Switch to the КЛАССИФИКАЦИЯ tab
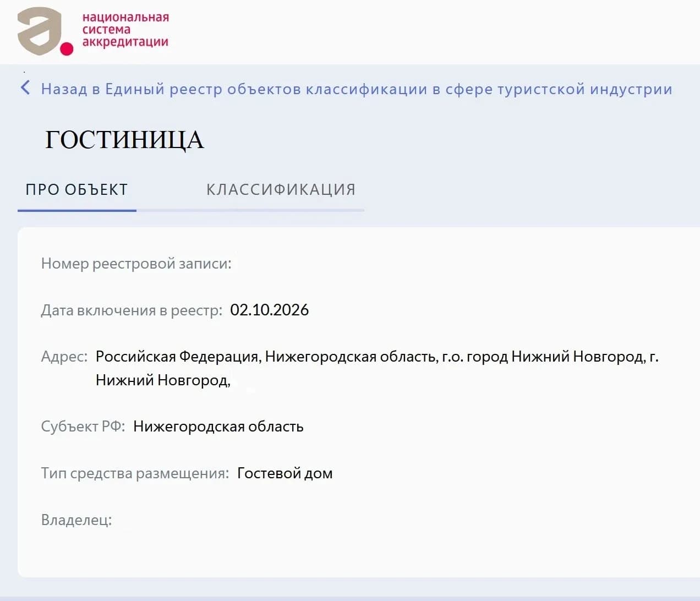 (281, 189)
